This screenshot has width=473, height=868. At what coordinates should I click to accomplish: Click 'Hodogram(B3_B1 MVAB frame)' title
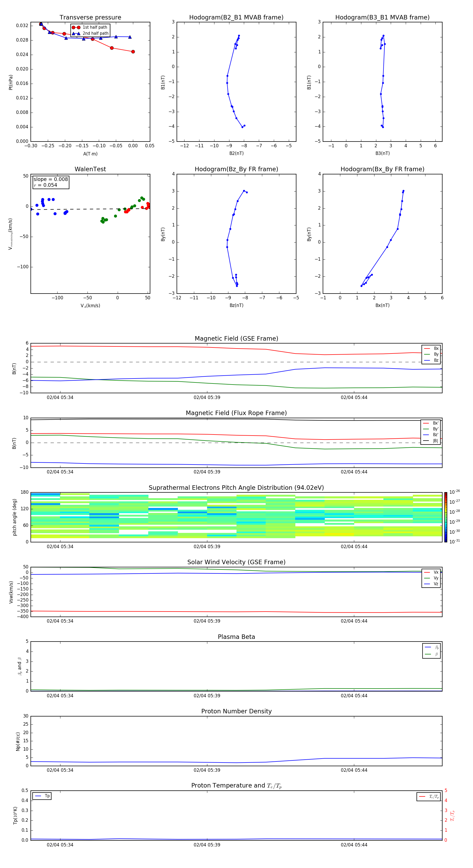click(x=382, y=18)
